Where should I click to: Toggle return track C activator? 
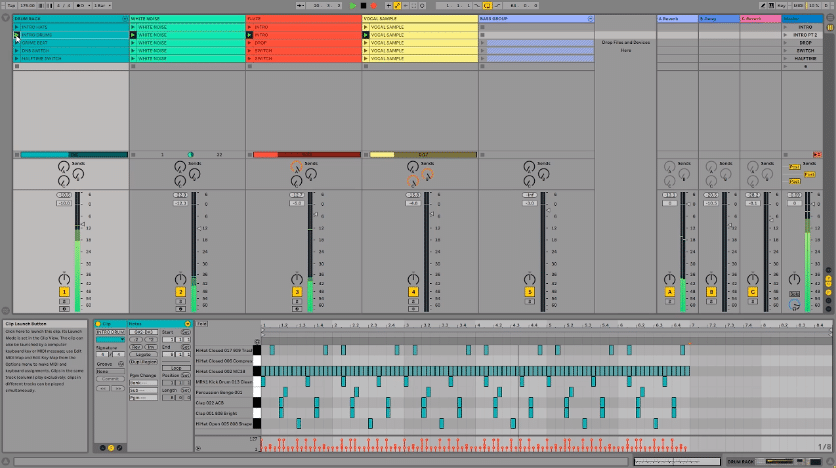(x=753, y=292)
